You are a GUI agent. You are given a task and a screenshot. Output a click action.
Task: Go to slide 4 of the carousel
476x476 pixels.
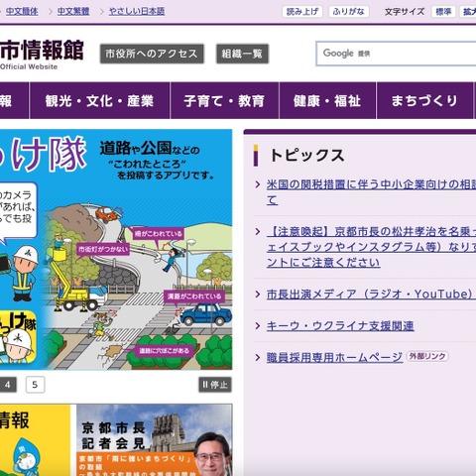click(x=8, y=385)
